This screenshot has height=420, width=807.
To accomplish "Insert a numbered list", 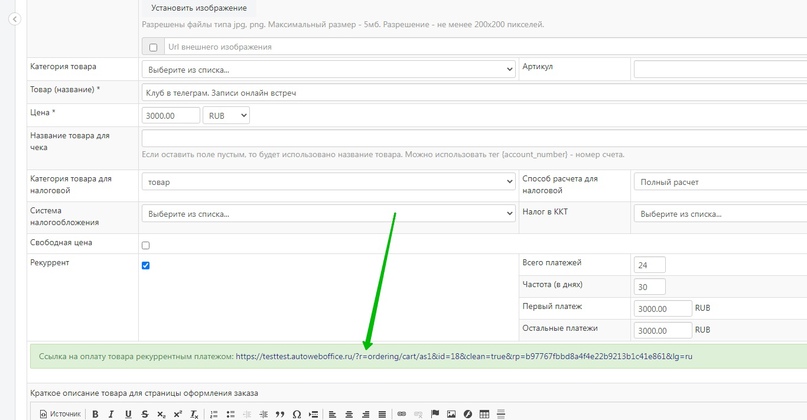I will tap(214, 414).
